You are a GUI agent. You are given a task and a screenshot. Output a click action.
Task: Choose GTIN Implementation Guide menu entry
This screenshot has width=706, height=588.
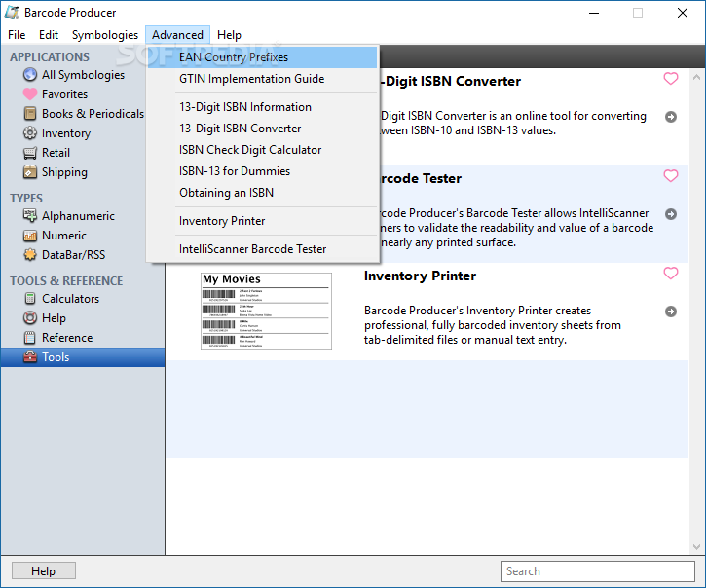pyautogui.click(x=263, y=79)
